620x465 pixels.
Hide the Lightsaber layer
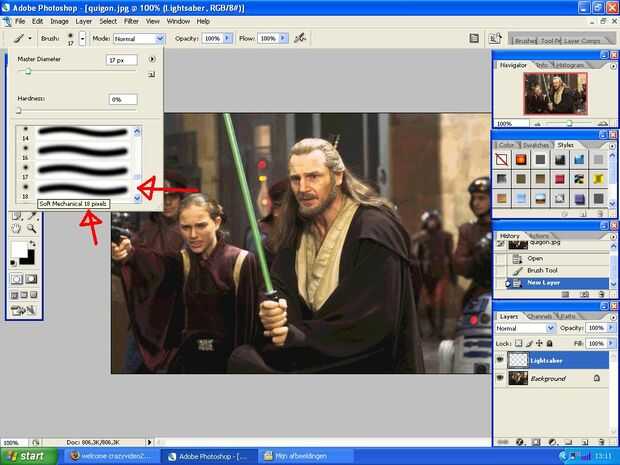(x=500, y=360)
